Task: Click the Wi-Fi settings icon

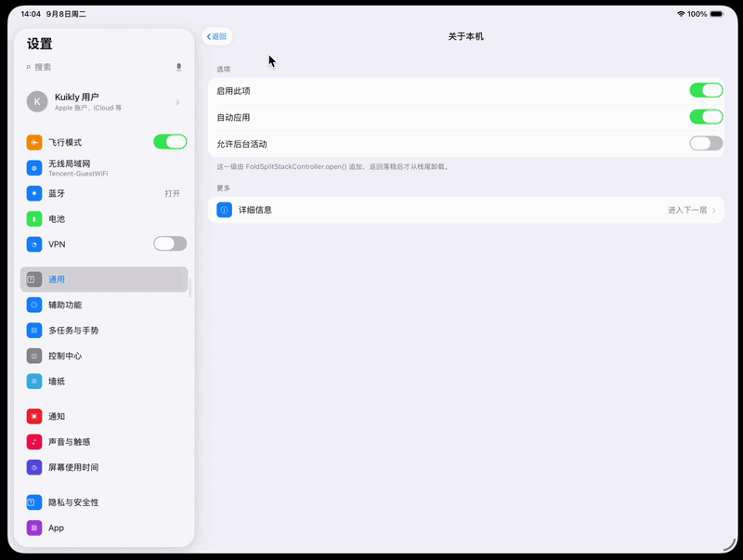Action: (34, 168)
